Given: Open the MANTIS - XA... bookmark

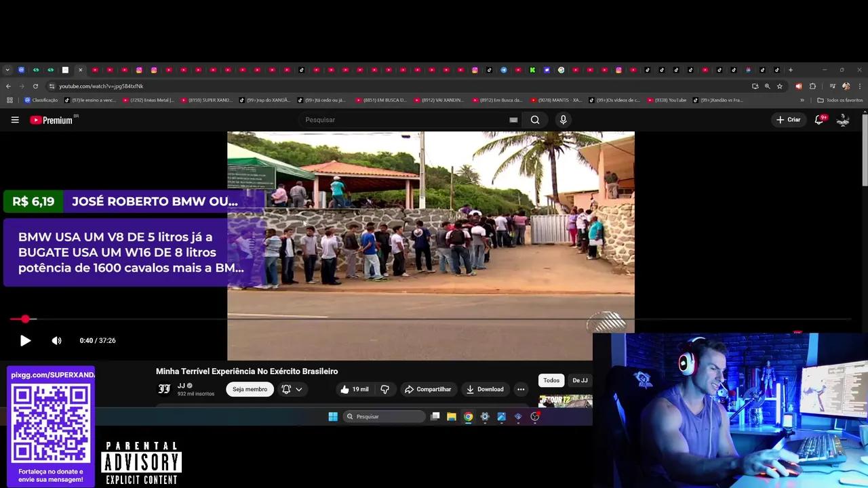Looking at the screenshot, I should [x=556, y=100].
